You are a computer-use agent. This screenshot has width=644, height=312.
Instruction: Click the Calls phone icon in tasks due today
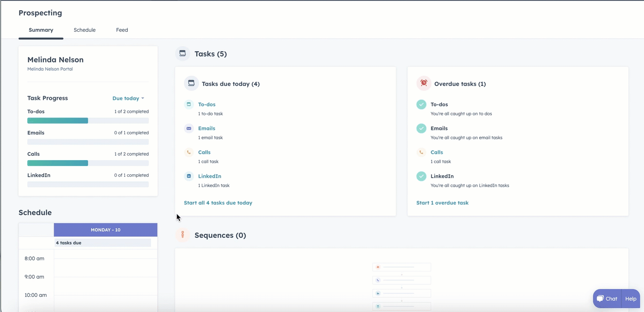pyautogui.click(x=189, y=152)
